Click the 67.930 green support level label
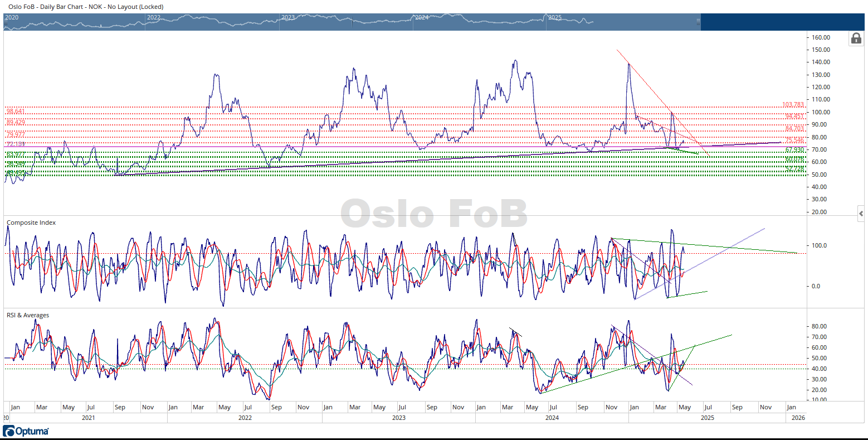 794,150
